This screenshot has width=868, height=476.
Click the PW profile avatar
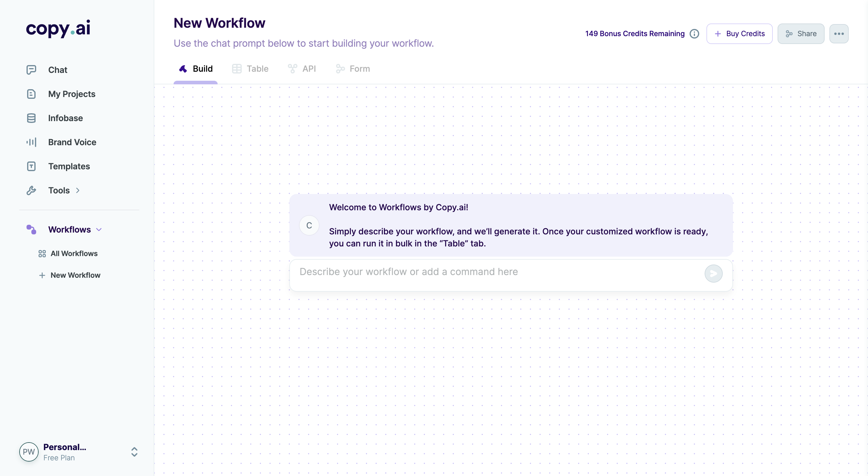pyautogui.click(x=29, y=452)
